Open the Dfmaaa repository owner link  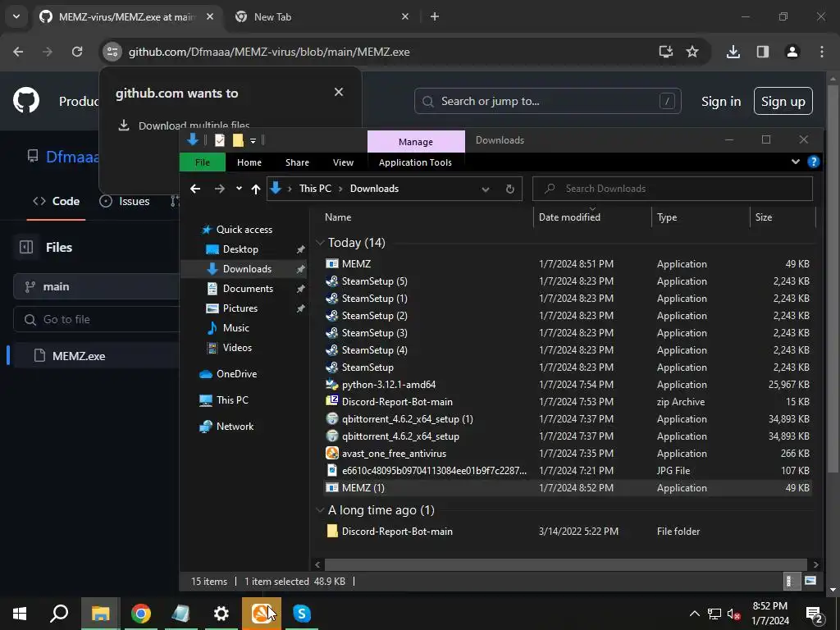(x=72, y=157)
